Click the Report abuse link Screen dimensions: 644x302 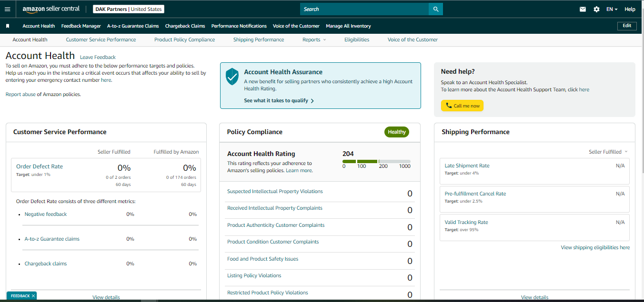coord(20,95)
